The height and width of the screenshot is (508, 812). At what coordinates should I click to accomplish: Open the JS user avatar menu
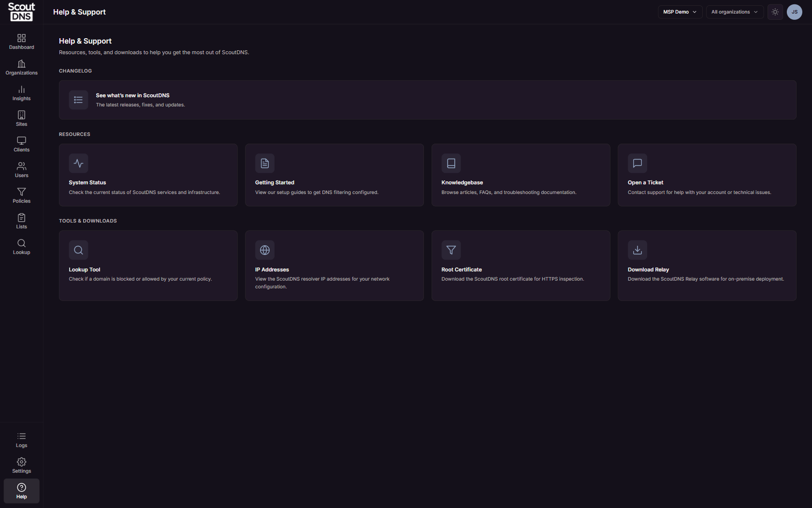[795, 12]
